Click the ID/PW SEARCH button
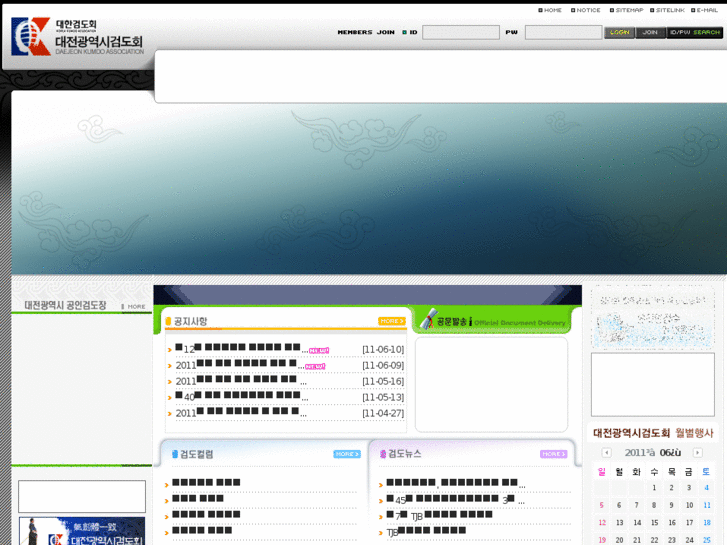The image size is (727, 545). pos(695,32)
